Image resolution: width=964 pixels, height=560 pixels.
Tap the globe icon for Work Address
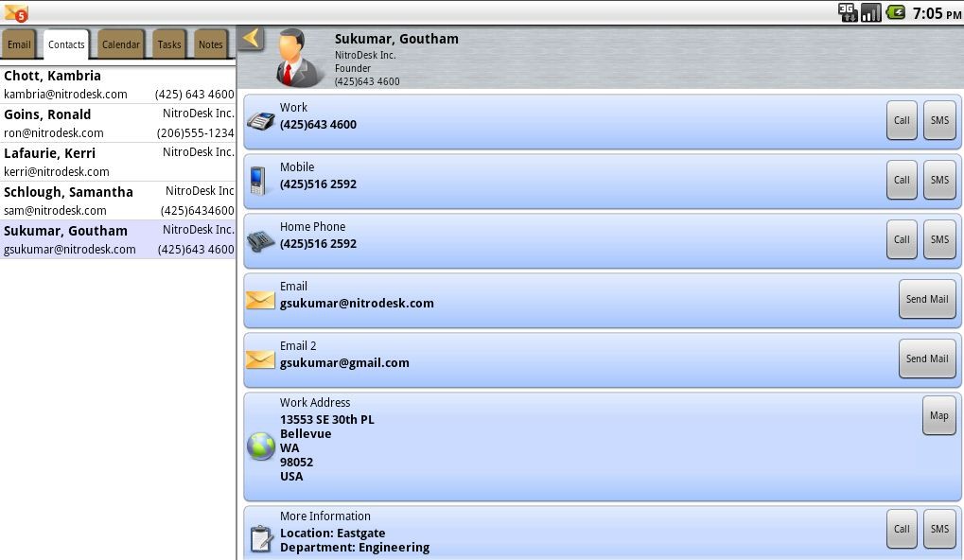coord(261,446)
